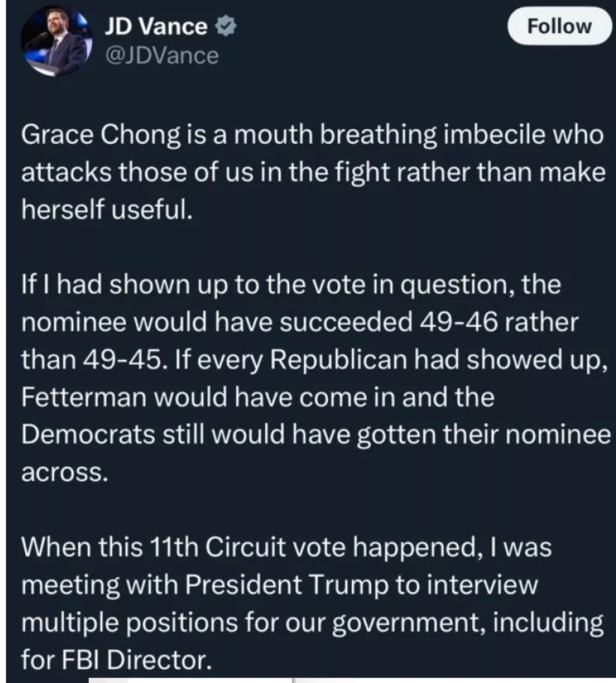This screenshot has height=683, width=616.
Task: Click the @JDVance handle
Action: [162, 55]
